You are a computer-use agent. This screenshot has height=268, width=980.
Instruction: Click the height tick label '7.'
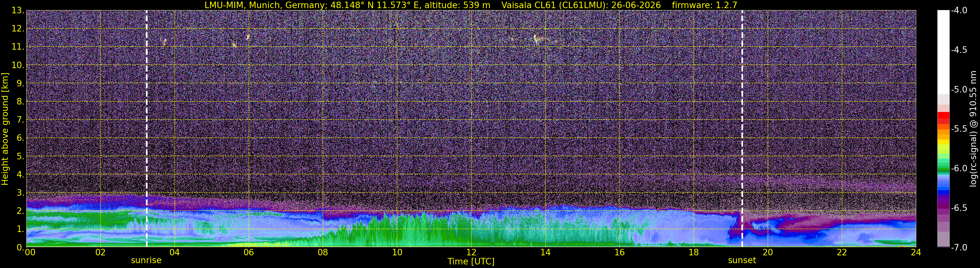[20, 120]
